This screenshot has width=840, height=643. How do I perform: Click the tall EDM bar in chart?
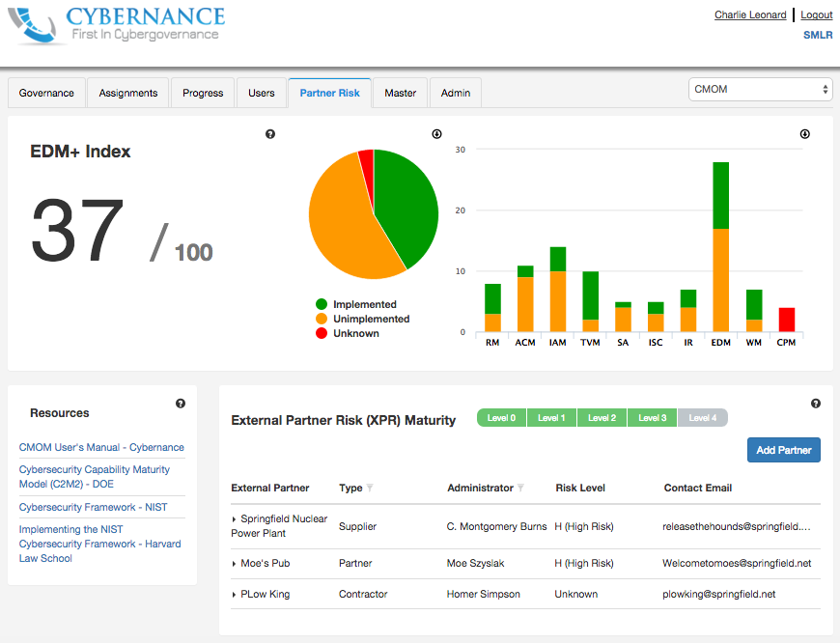[x=720, y=247]
